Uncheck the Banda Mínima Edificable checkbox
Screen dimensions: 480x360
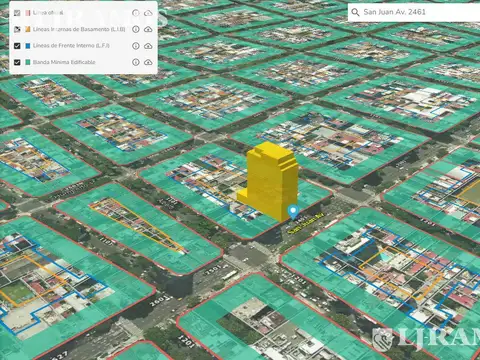point(17,62)
